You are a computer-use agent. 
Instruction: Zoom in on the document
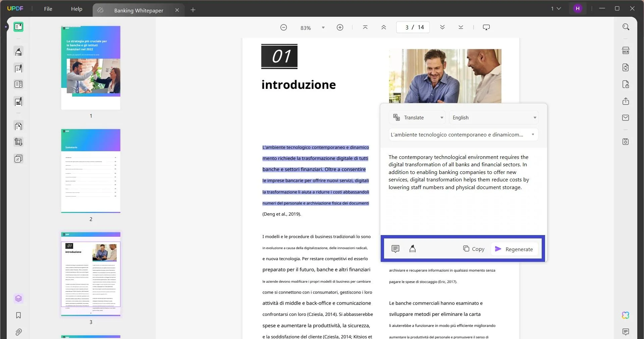(x=340, y=27)
